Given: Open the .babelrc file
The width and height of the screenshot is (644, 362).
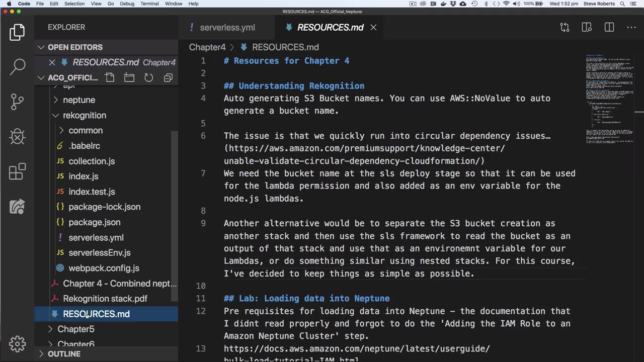Looking at the screenshot, I should 84,146.
